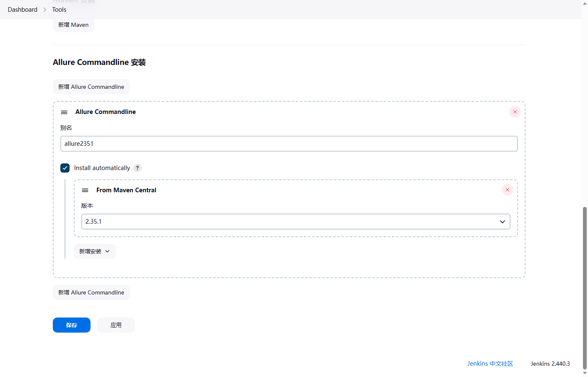Viewport: 588px width, 377px height.
Task: Open Tools breadcrumb item
Action: (x=59, y=10)
